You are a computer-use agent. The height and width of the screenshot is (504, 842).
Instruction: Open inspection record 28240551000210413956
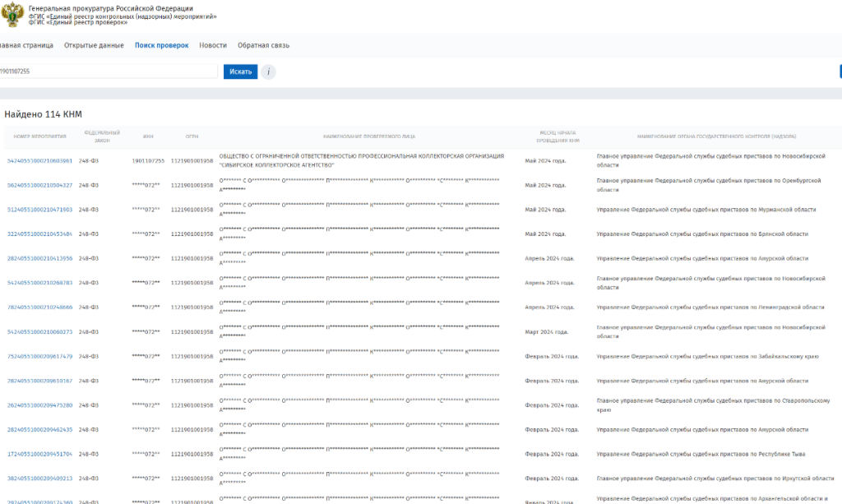click(39, 258)
